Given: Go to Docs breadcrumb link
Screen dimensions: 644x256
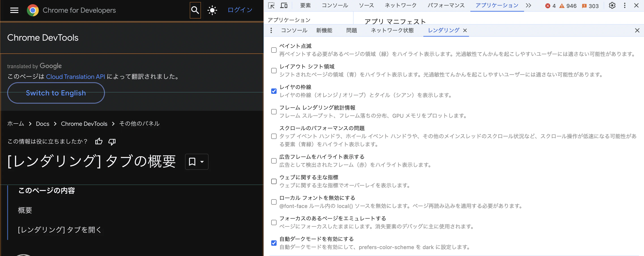Looking at the screenshot, I should pyautogui.click(x=43, y=124).
